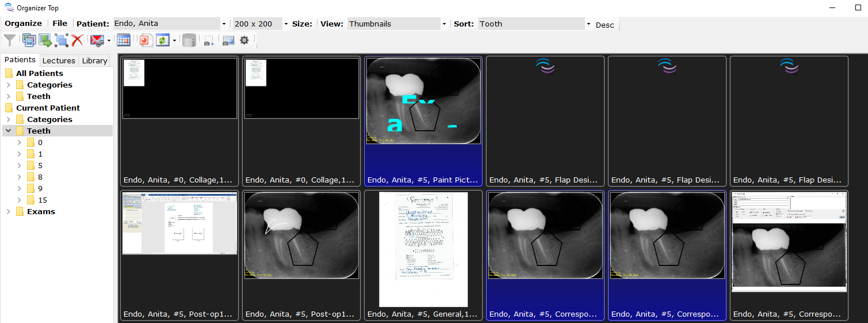Select tooth 15 folder in tree
The height and width of the screenshot is (323, 868).
coord(42,200)
